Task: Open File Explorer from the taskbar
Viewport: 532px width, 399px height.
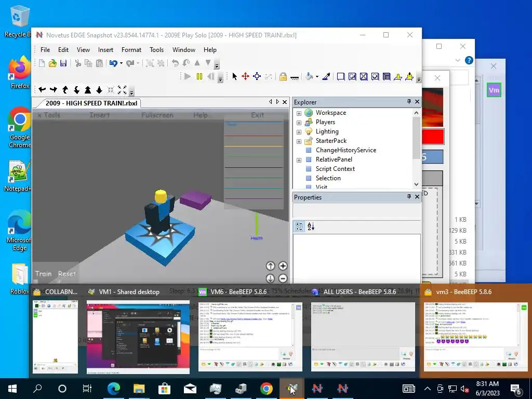Action: 139,389
